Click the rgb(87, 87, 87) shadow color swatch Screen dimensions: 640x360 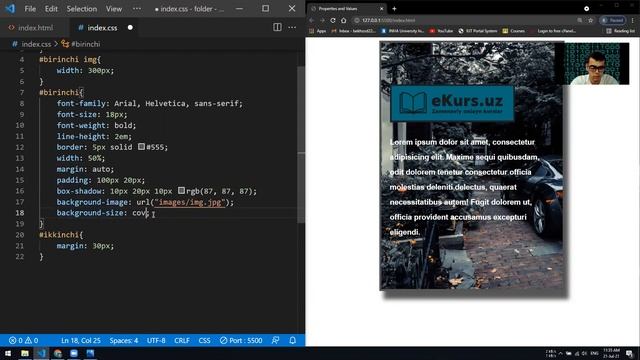coord(181,191)
